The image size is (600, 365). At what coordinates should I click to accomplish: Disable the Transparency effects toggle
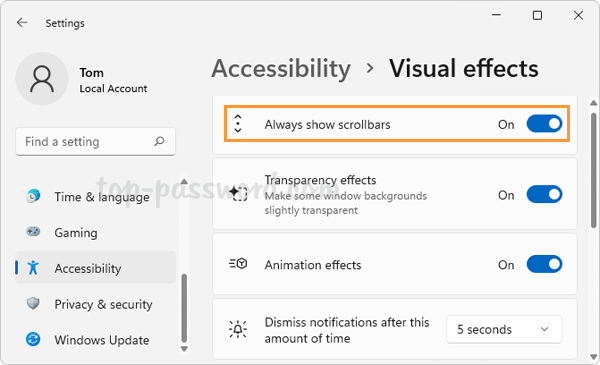pos(544,195)
